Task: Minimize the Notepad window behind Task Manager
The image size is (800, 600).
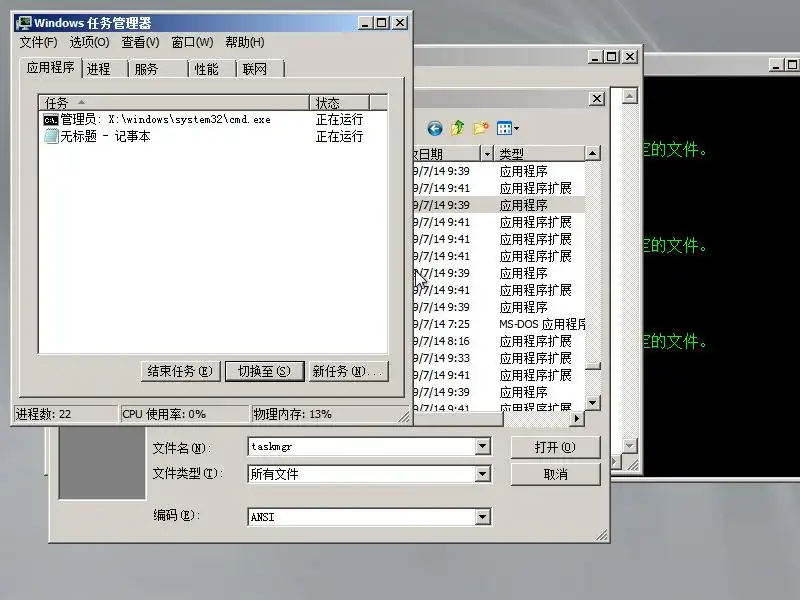Action: pyautogui.click(x=595, y=57)
